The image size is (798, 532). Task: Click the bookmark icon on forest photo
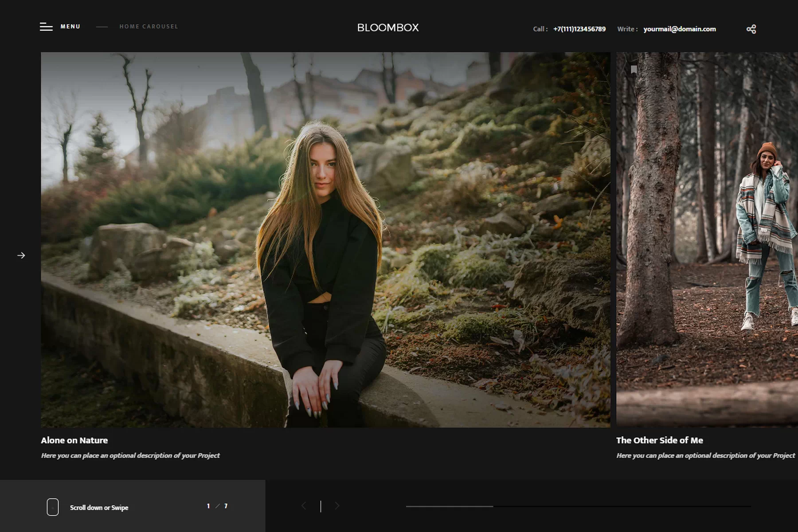634,70
